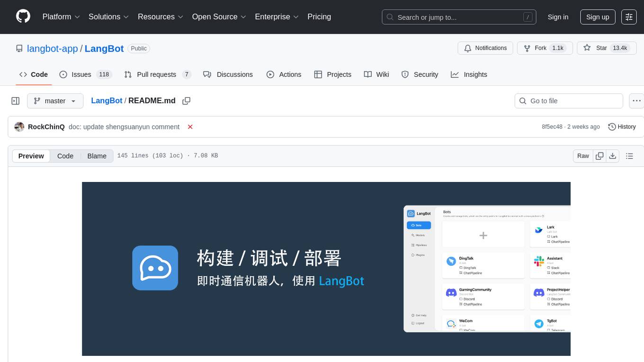Image resolution: width=644 pixels, height=362 pixels.
Task: Open the document outline list
Action: tap(629, 156)
